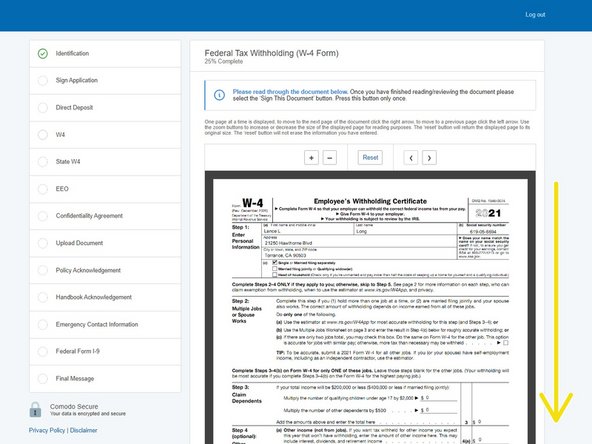Check the Married filing jointly box
Image resolution: width=592 pixels, height=444 pixels.
pos(275,269)
